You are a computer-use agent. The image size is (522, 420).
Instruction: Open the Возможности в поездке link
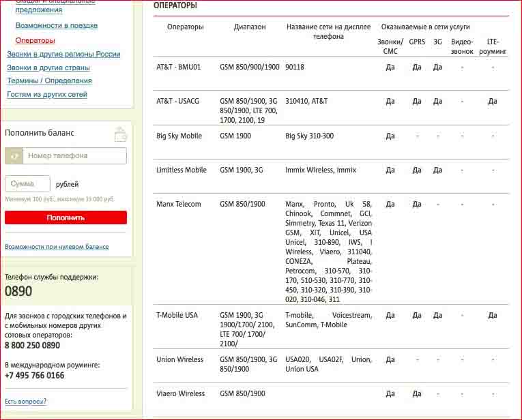click(x=57, y=25)
